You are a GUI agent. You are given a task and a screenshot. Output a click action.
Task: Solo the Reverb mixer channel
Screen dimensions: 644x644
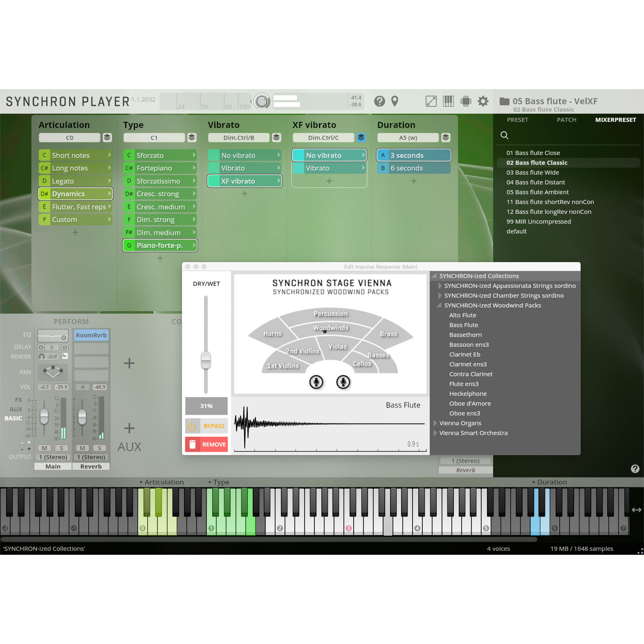(99, 448)
